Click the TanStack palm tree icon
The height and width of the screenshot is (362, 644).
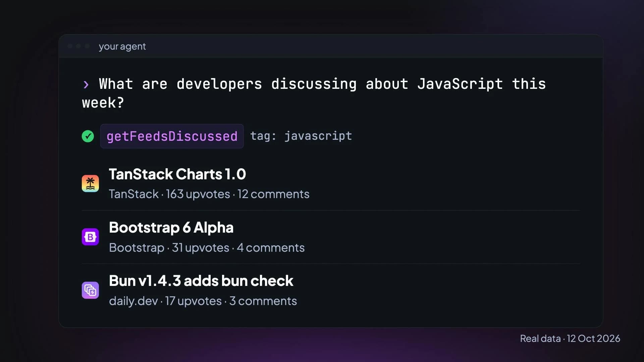(x=90, y=183)
